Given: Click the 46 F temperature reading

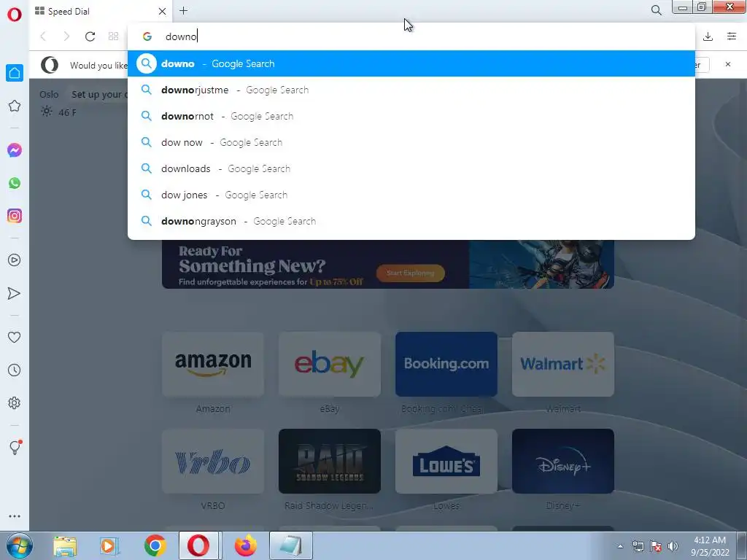Looking at the screenshot, I should coord(67,112).
